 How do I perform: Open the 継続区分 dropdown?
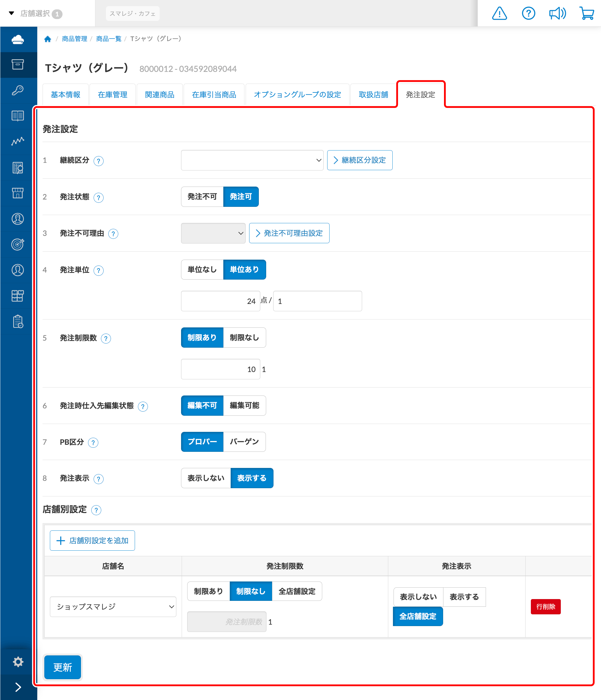click(252, 160)
